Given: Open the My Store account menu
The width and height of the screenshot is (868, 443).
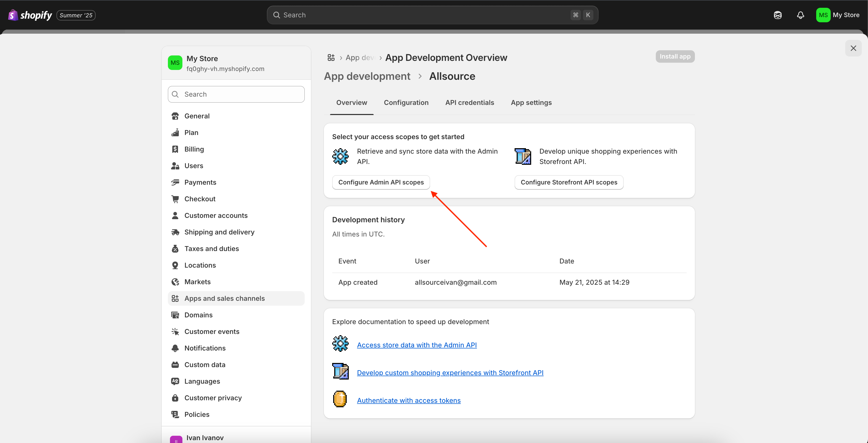Looking at the screenshot, I should 838,15.
